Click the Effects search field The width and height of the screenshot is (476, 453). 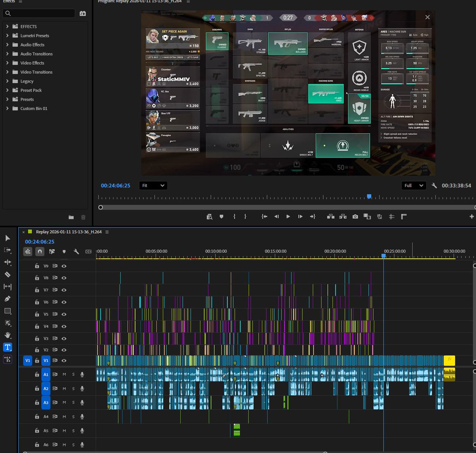point(38,13)
